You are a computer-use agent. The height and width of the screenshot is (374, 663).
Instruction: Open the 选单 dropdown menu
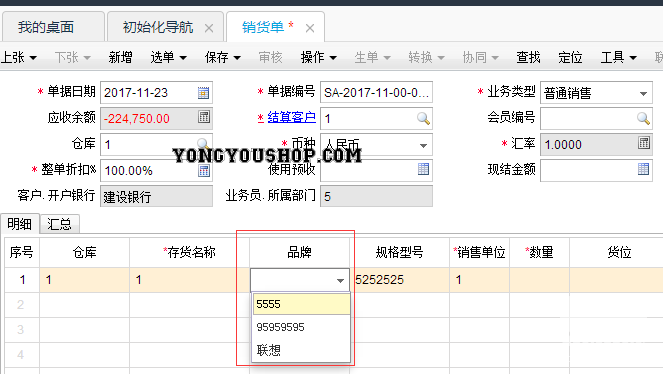pos(168,57)
